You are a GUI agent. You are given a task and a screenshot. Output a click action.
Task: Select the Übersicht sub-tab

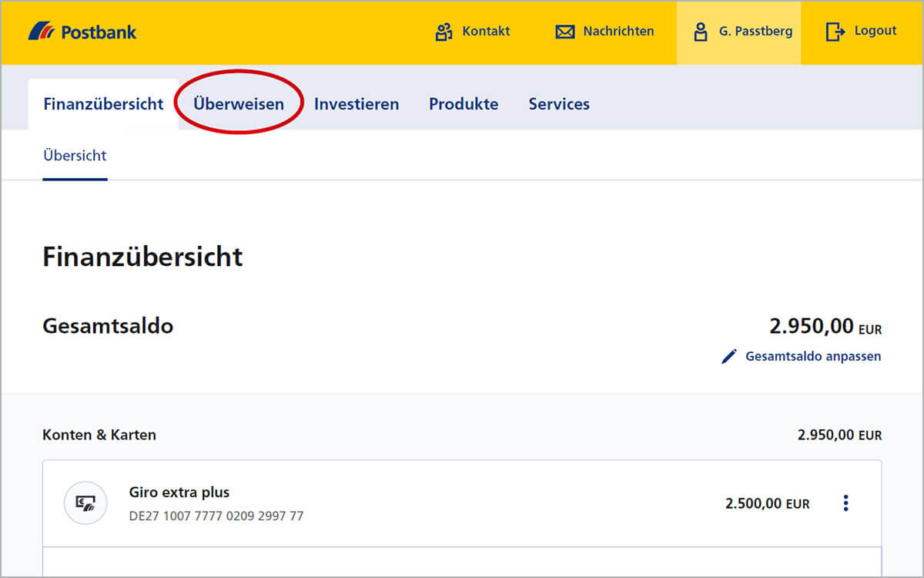[x=75, y=155]
